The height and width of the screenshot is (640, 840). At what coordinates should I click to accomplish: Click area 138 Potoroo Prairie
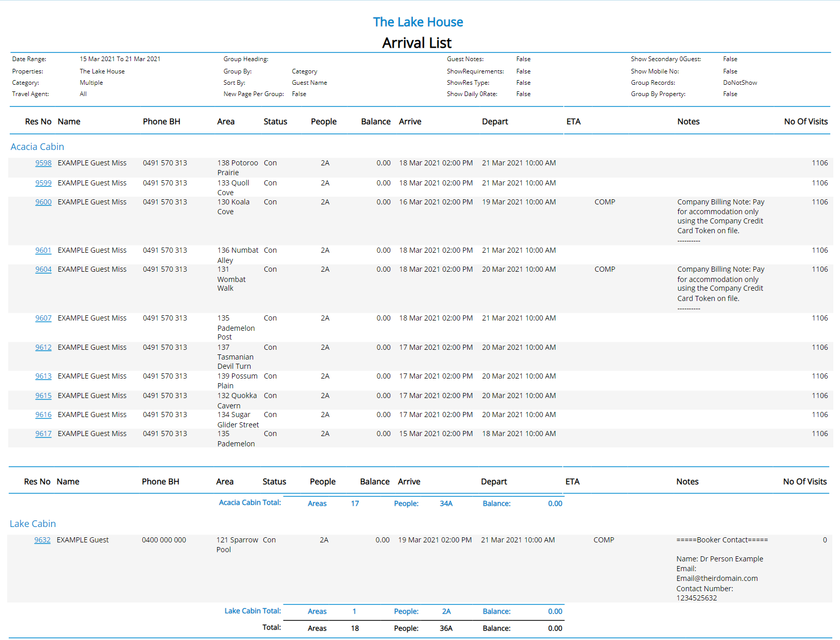pyautogui.click(x=238, y=167)
